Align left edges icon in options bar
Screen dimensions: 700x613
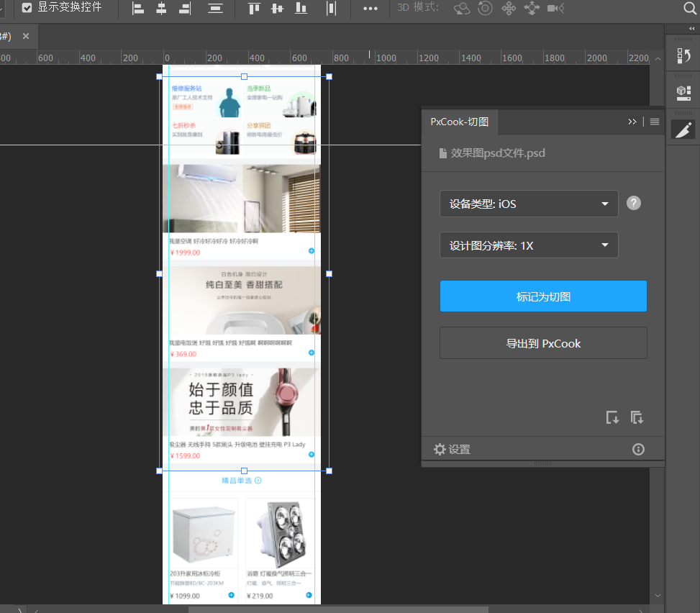point(138,8)
